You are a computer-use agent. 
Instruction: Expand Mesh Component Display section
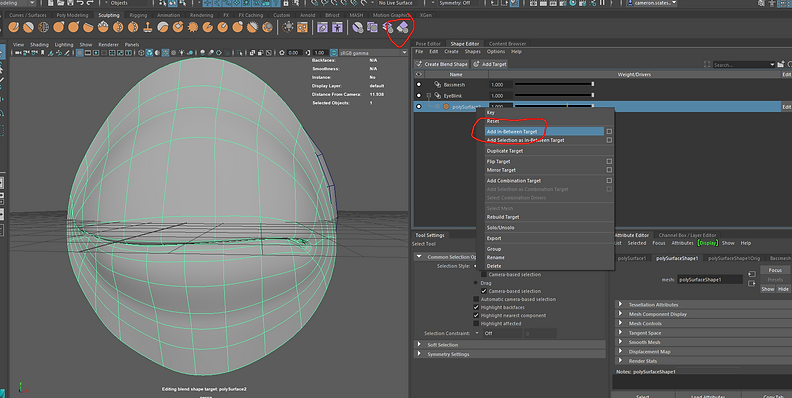coord(620,314)
